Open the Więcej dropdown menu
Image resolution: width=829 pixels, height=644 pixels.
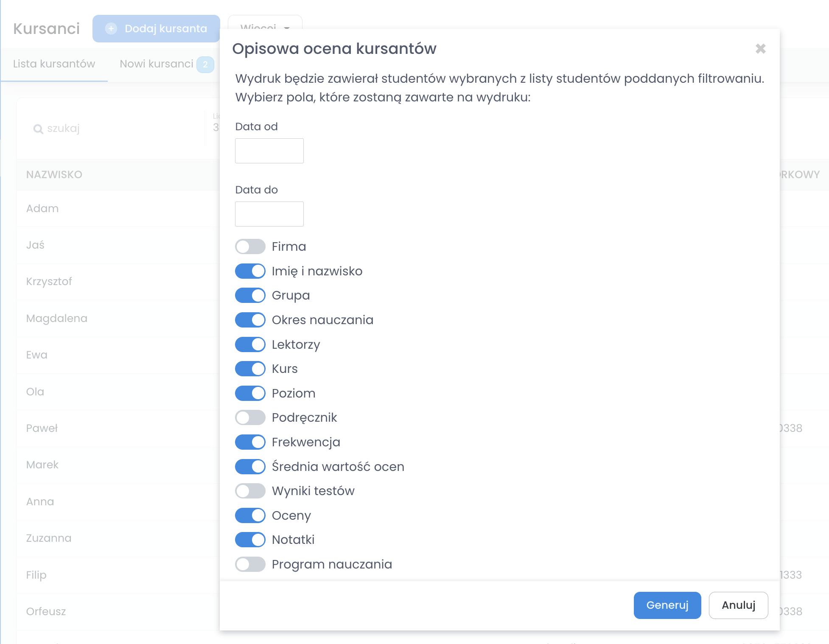pyautogui.click(x=265, y=23)
